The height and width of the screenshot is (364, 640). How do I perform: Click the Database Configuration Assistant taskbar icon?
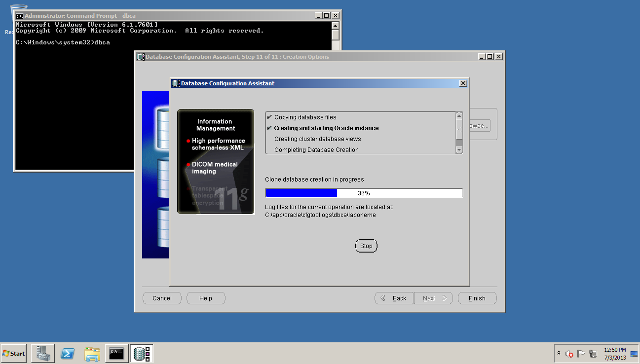click(142, 353)
